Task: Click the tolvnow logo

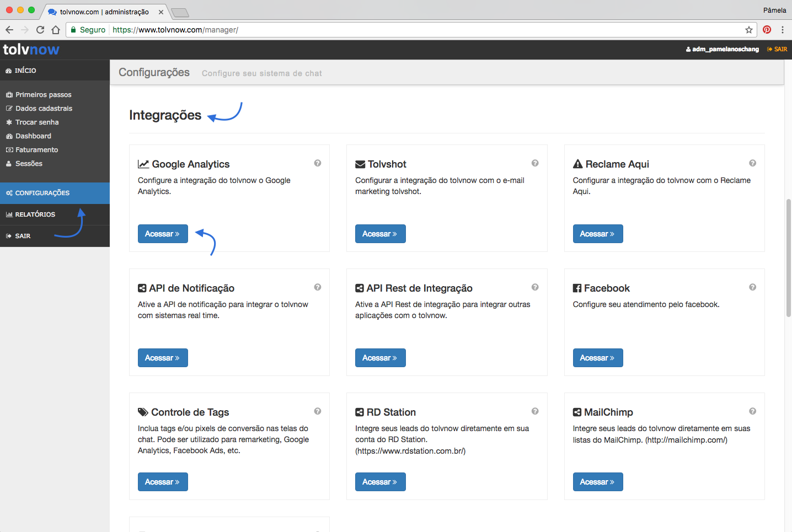Action: click(31, 50)
